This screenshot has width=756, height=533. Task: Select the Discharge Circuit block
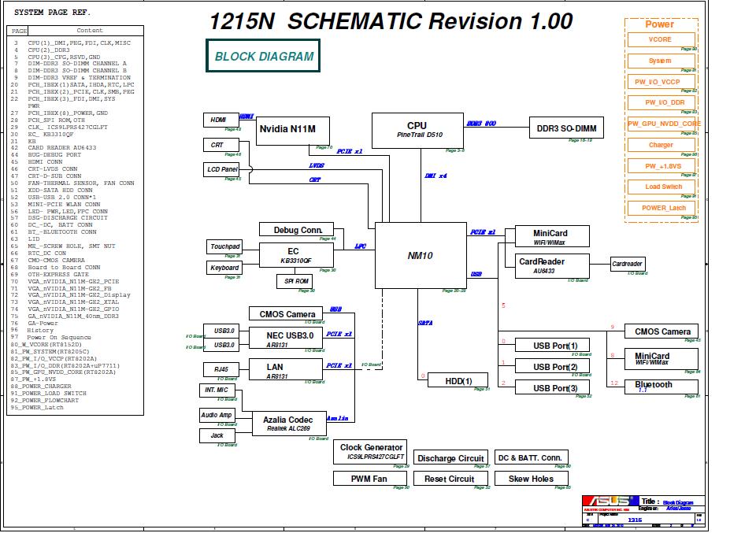point(450,457)
